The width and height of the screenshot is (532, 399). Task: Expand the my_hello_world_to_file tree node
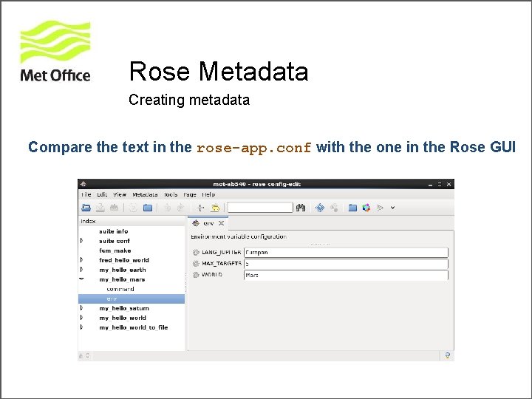[82, 327]
